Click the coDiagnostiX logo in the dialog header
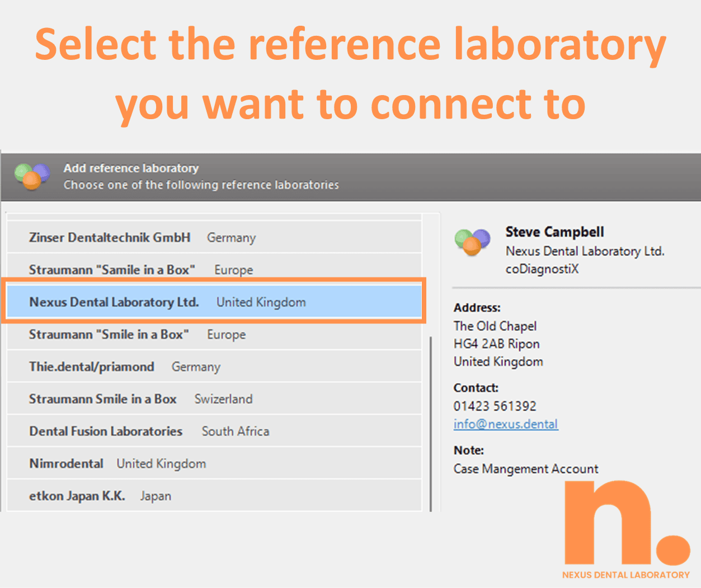Screen dimensions: 701x588 [x=32, y=176]
